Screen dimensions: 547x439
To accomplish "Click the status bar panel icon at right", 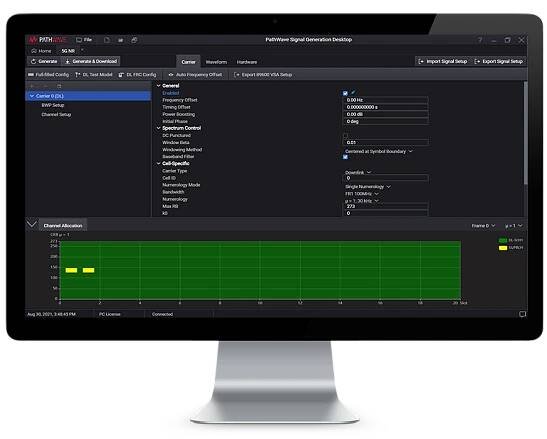I will coord(522,314).
